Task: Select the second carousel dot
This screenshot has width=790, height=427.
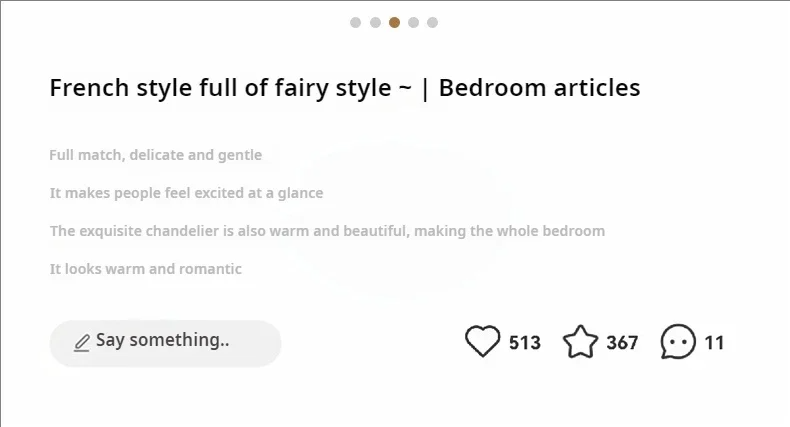Action: pos(375,22)
